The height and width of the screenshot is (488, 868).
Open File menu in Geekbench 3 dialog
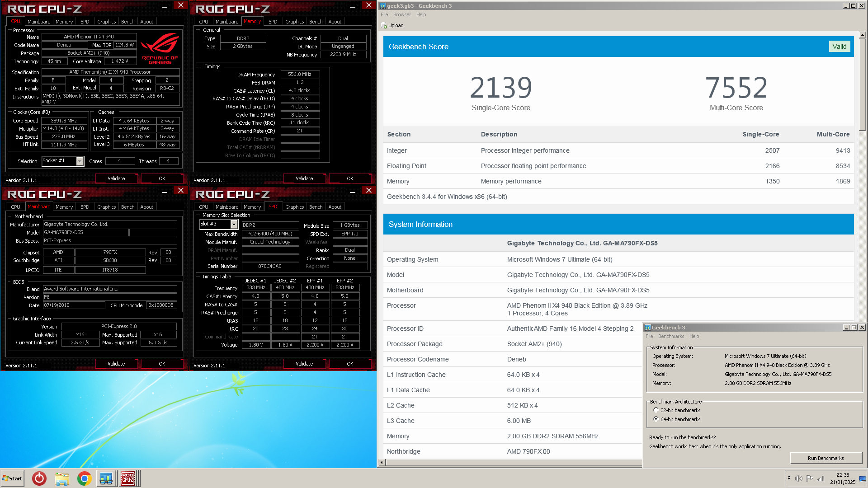(x=649, y=336)
